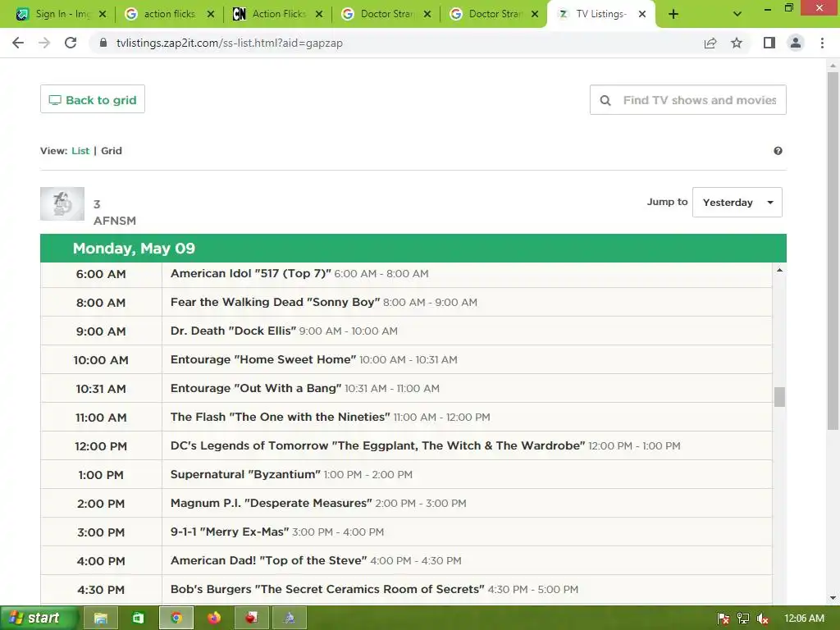Close the action flicks Google tab
The width and height of the screenshot is (840, 630).
click(211, 14)
